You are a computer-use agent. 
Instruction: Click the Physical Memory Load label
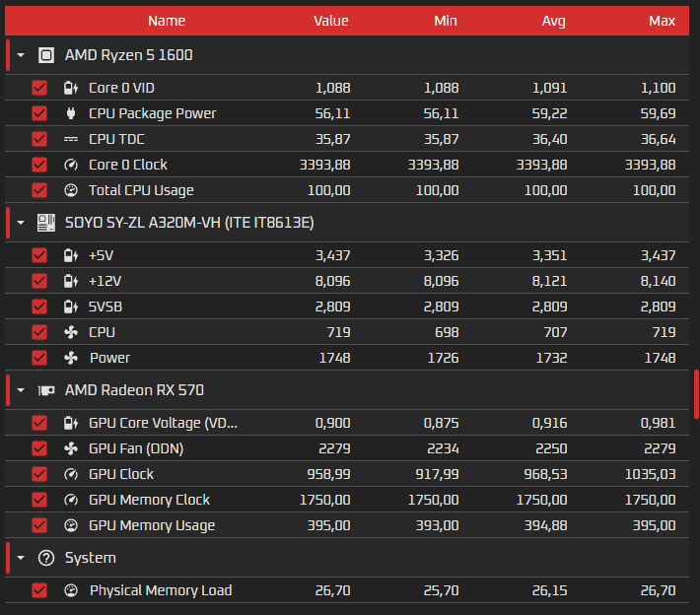[x=161, y=591]
